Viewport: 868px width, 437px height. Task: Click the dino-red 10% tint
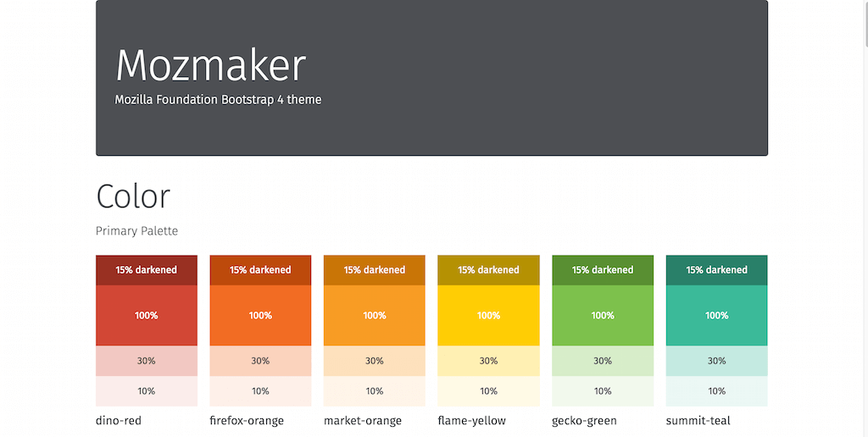pos(146,391)
